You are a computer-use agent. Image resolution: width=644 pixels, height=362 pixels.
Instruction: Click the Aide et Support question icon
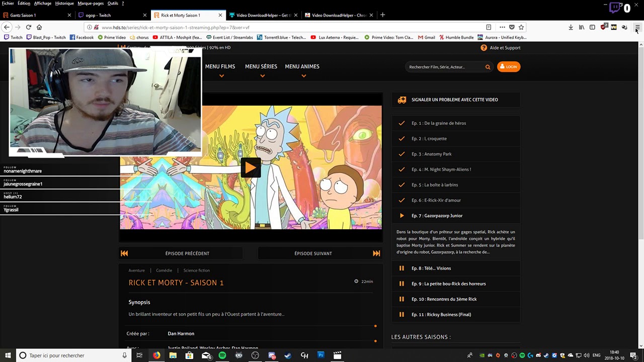point(484,48)
